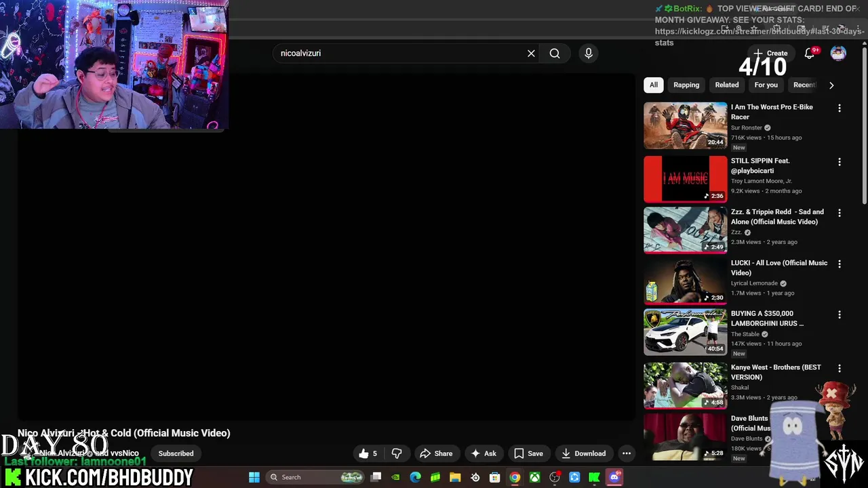This screenshot has width=868, height=488.
Task: Open options for Kanye West Brothers video
Action: (840, 368)
